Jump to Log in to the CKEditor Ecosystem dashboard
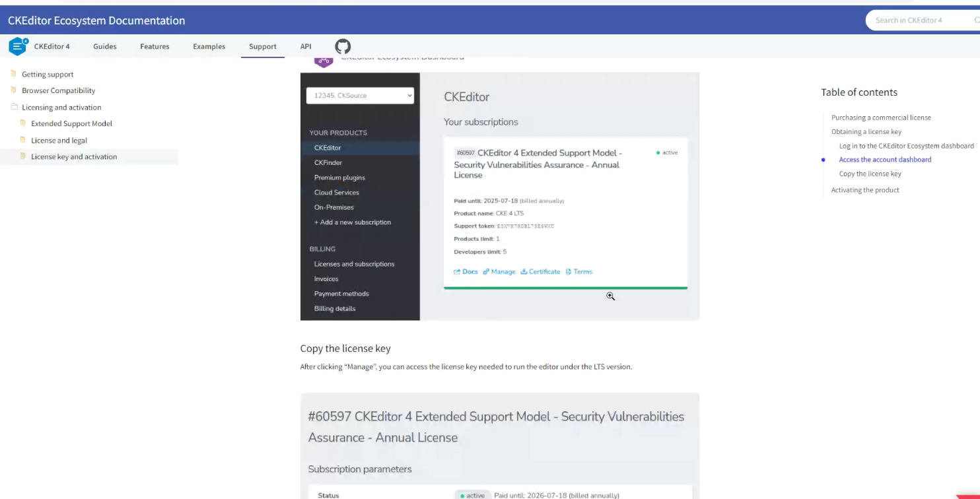Viewport: 980px width, 499px height. click(x=906, y=146)
